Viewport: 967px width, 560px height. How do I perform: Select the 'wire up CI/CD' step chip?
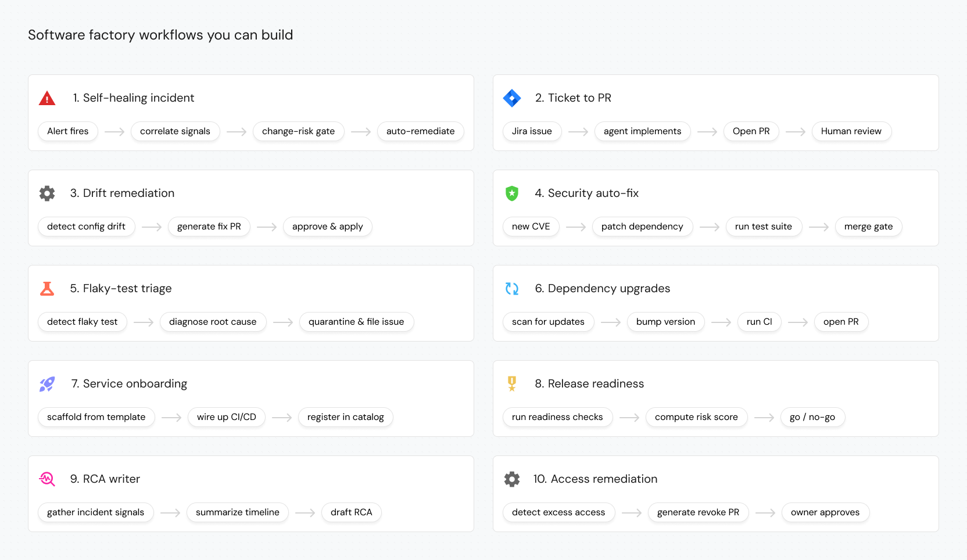click(x=227, y=417)
